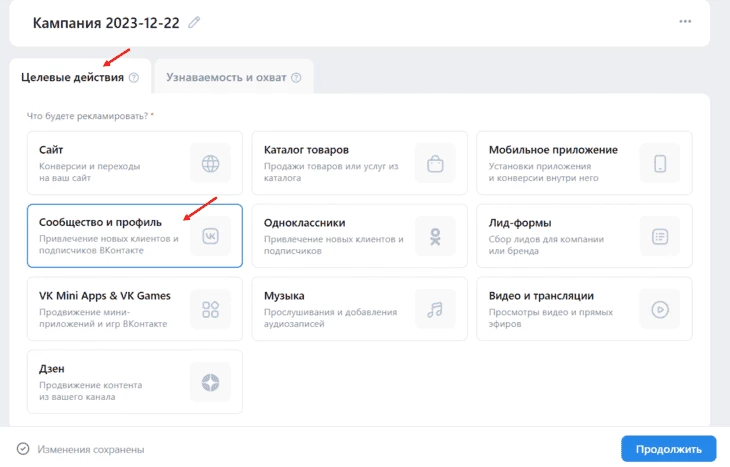The height and width of the screenshot is (467, 730).
Task: Click the form list icon of Лид-формы
Action: [660, 237]
